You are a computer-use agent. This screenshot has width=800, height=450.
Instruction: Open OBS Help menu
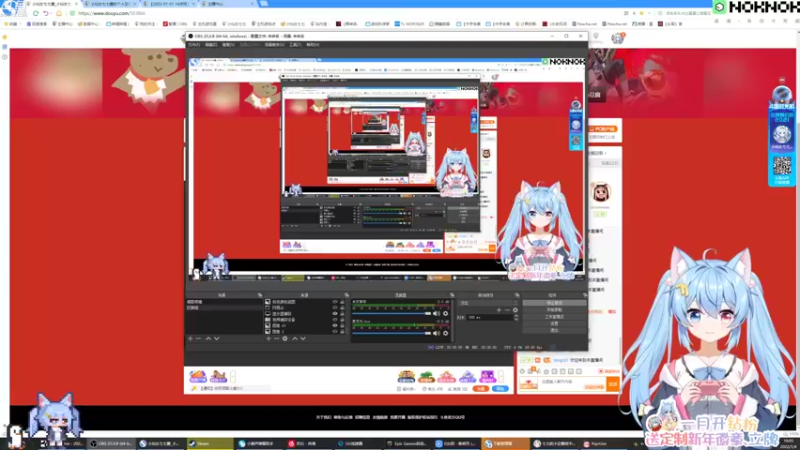point(312,45)
